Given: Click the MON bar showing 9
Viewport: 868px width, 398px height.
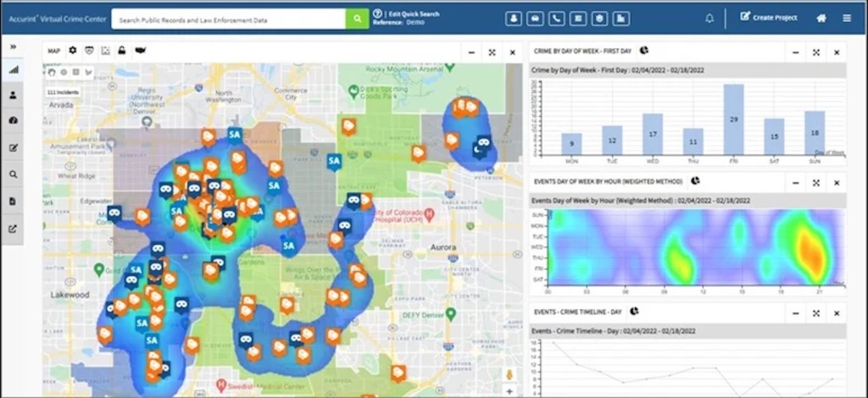Looking at the screenshot, I should pyautogui.click(x=571, y=144).
